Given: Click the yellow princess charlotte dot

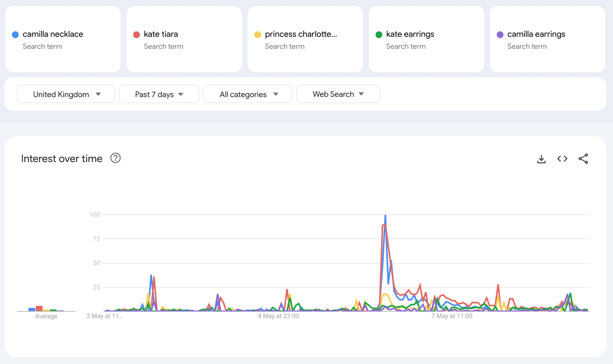Looking at the screenshot, I should pyautogui.click(x=258, y=34).
